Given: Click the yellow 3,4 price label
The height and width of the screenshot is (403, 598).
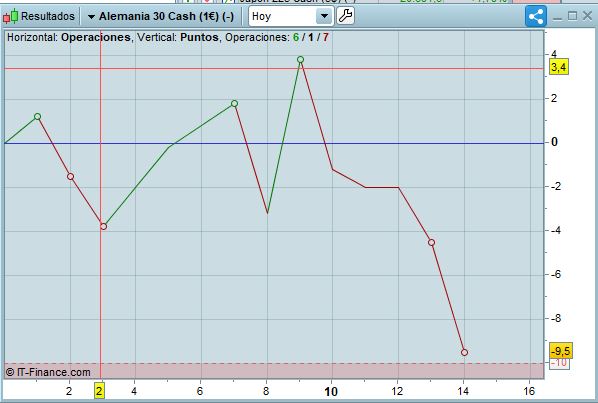Looking at the screenshot, I should point(559,67).
